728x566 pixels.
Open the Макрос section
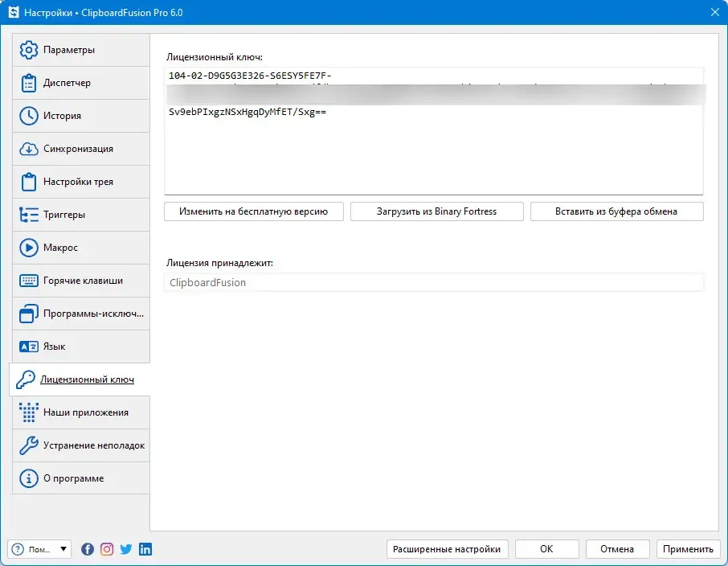(x=81, y=248)
